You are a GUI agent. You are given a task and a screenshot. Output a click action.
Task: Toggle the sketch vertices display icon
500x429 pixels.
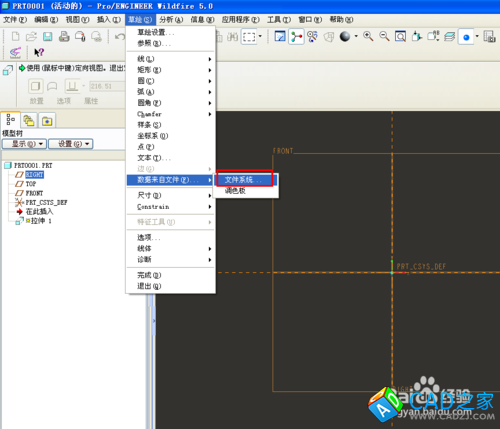[312, 36]
